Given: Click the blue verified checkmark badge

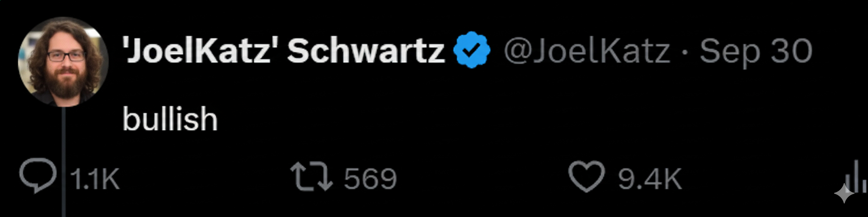Looking at the screenshot, I should coord(472,50).
